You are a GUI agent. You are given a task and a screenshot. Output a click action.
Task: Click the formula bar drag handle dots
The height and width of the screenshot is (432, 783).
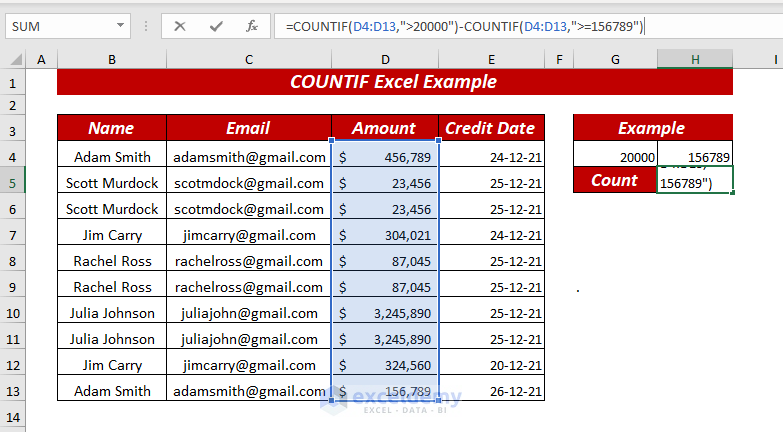(146, 26)
